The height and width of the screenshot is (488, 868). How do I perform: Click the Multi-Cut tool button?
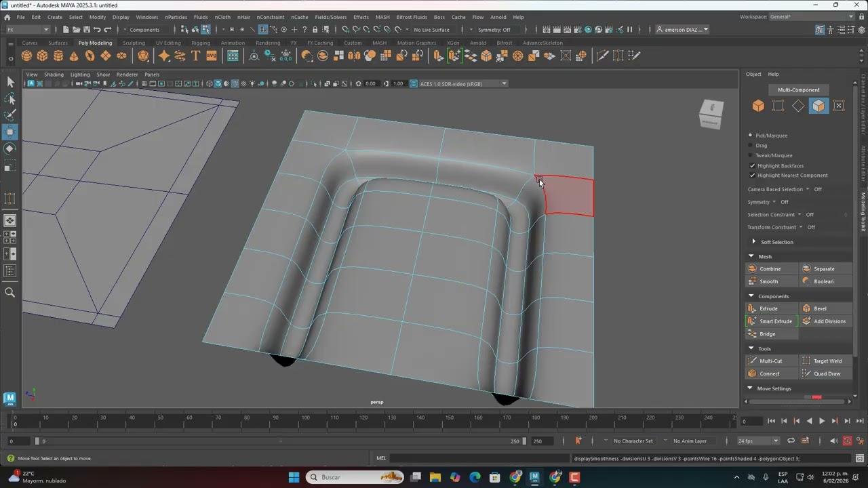click(771, 361)
